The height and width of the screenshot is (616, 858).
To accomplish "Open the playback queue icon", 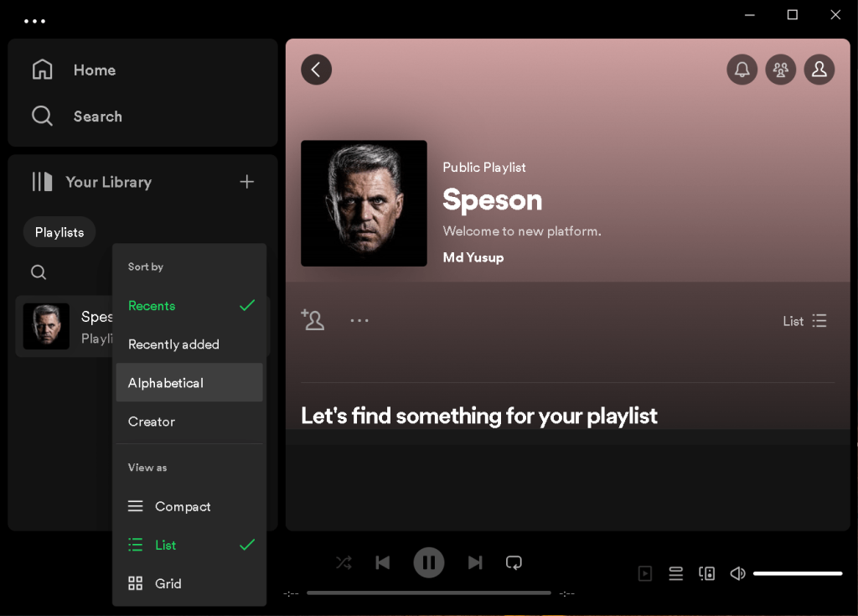I will coord(676,573).
